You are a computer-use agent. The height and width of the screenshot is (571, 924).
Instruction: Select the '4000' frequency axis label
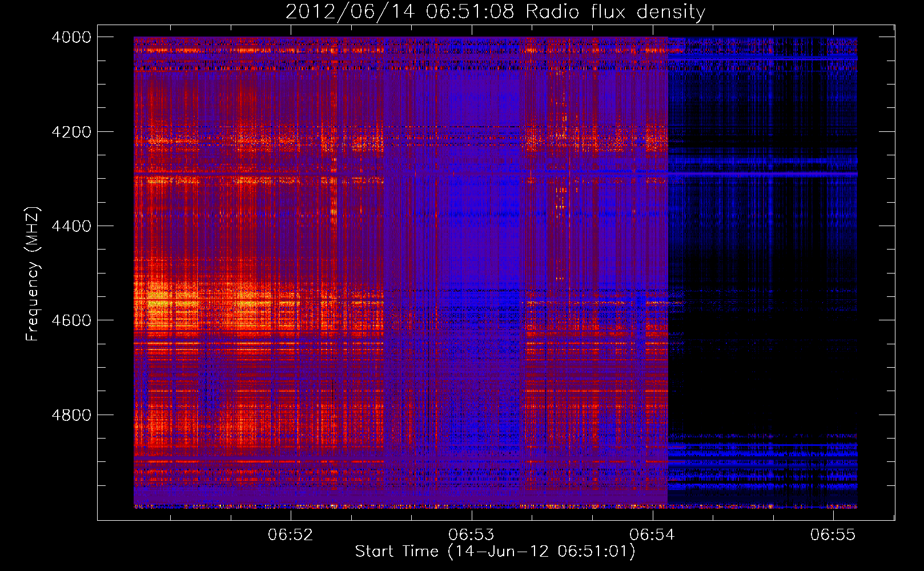coord(71,37)
